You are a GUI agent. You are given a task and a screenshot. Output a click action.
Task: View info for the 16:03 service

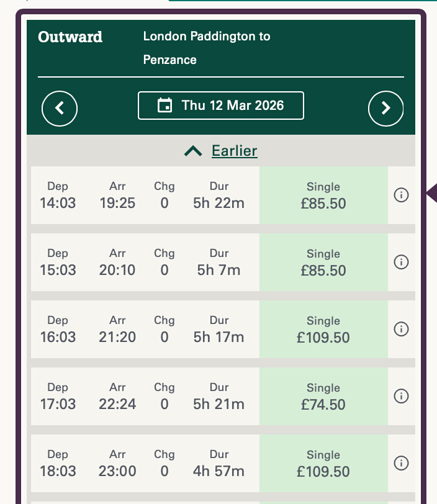tap(402, 329)
